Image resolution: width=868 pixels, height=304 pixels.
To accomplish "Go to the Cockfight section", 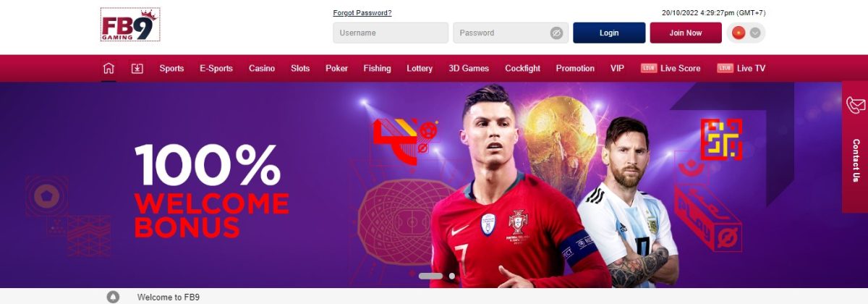I will pyautogui.click(x=522, y=68).
